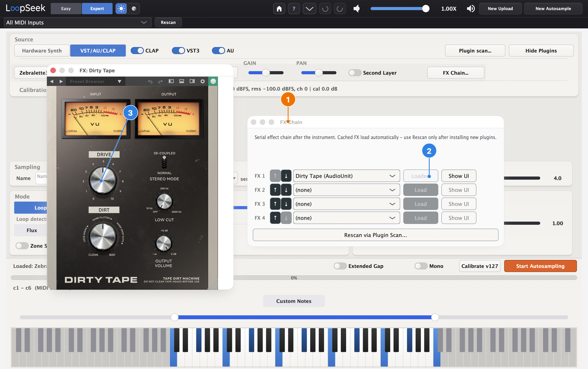Toggle the AU format switch

218,51
